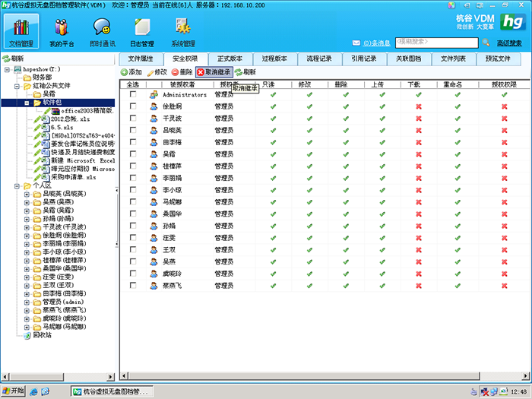Open the 高级搜索 link
Screen dimensions: 532x399
[509, 43]
